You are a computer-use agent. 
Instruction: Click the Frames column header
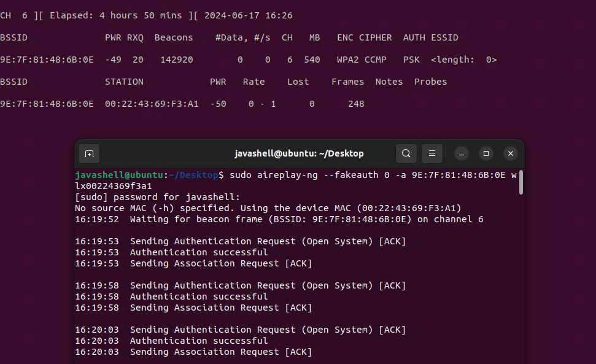[x=348, y=82]
